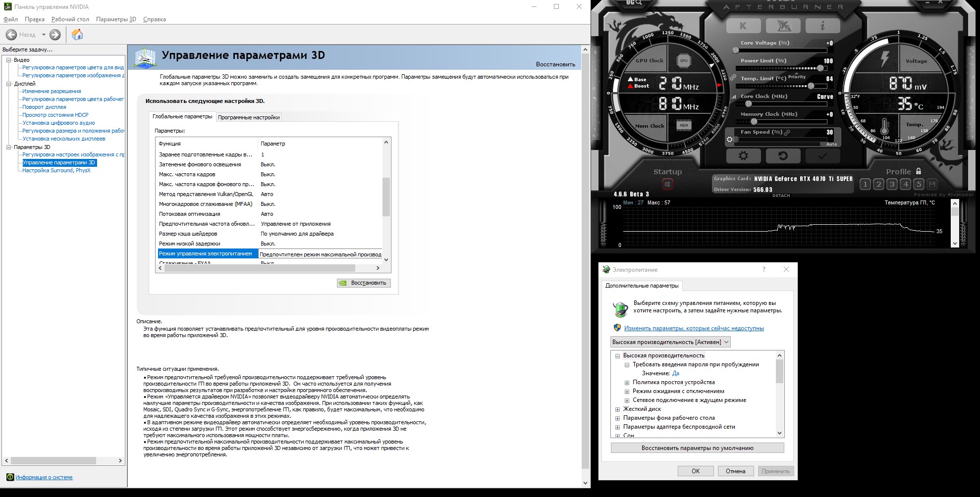Open Информация о системе link
Viewport: 980px width, 497px height.
coord(44,477)
